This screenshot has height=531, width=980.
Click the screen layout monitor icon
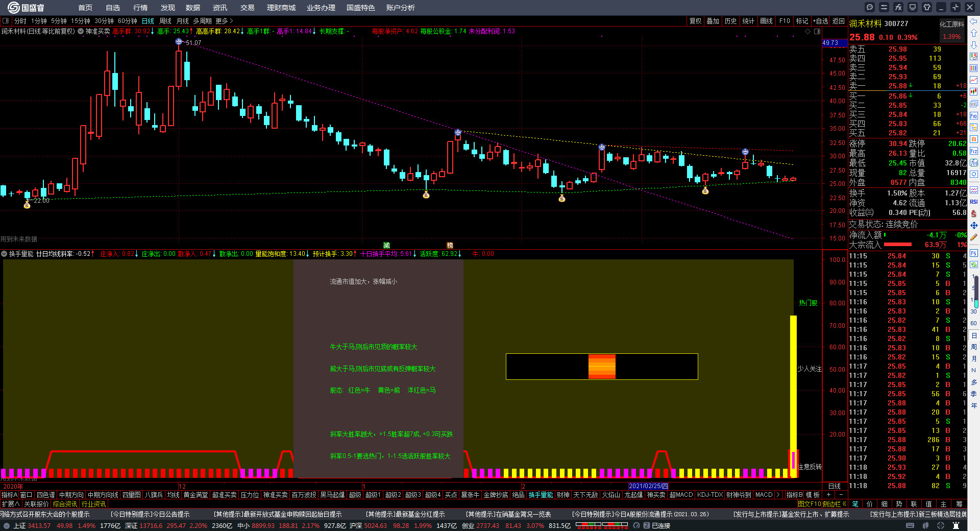point(913,7)
